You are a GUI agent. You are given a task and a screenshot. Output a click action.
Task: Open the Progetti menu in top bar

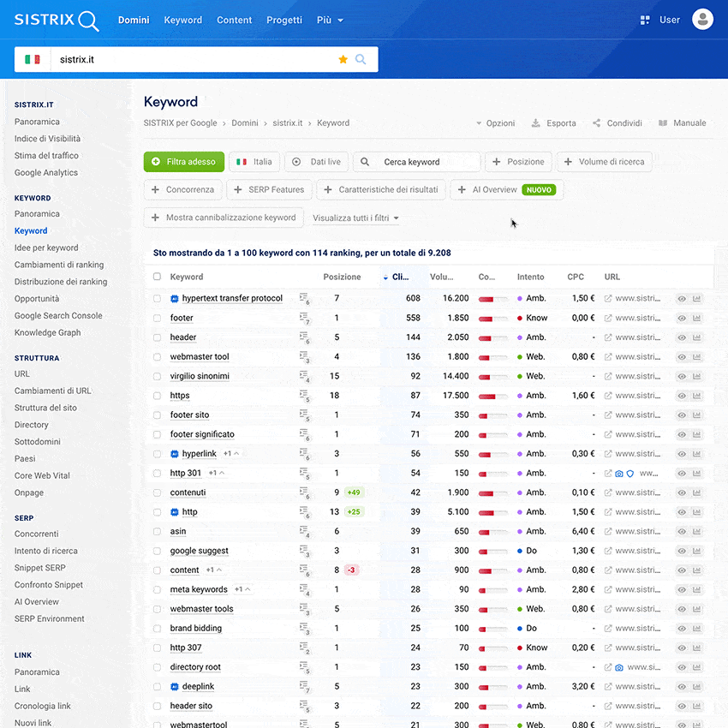click(284, 20)
